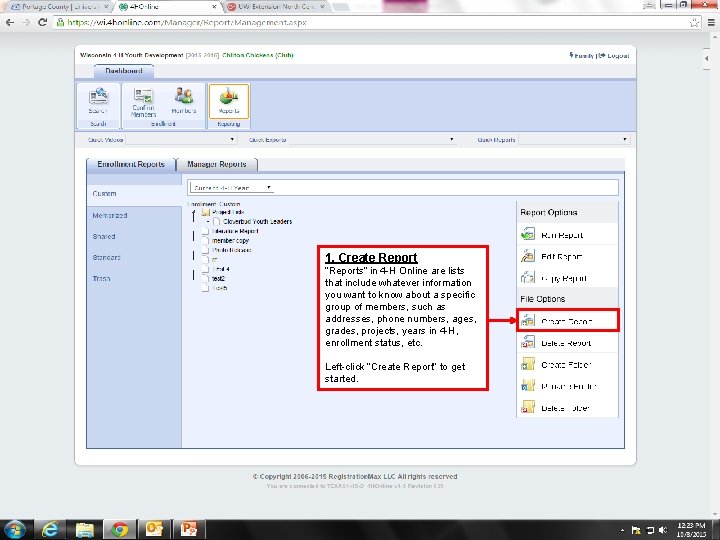Click the Family link in the header
Screen dimensions: 720x540
coord(582,55)
